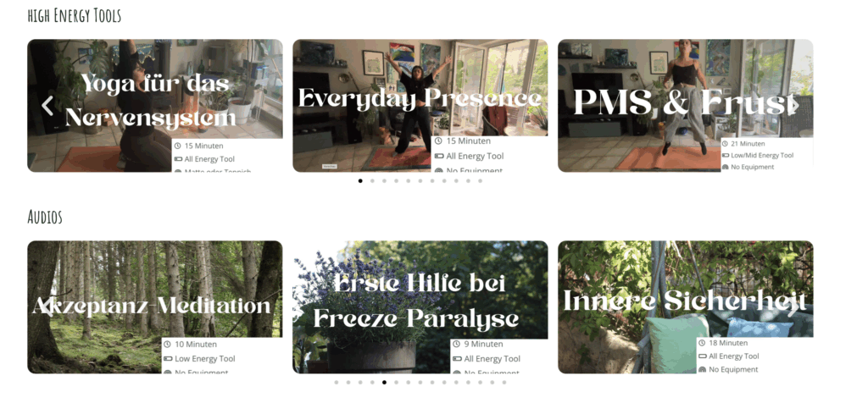The width and height of the screenshot is (868, 403).
Task: Click the previous arrow on Audios carousel
Action: 47,307
